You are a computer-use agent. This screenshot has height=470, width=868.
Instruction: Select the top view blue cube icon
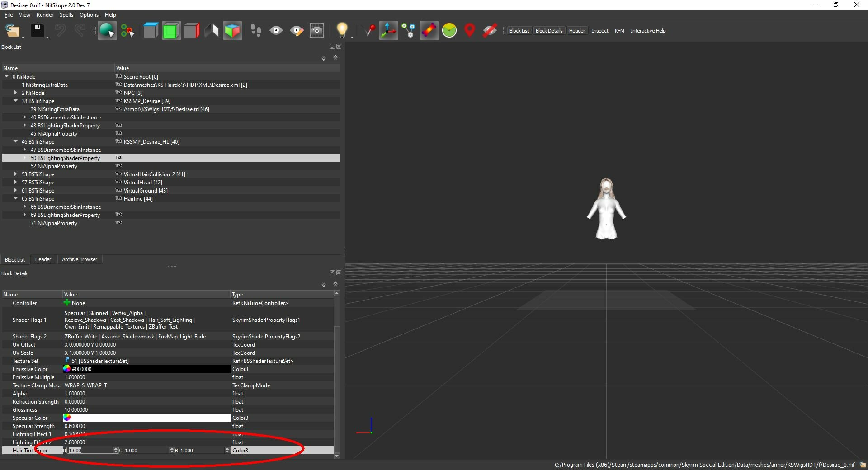point(151,31)
